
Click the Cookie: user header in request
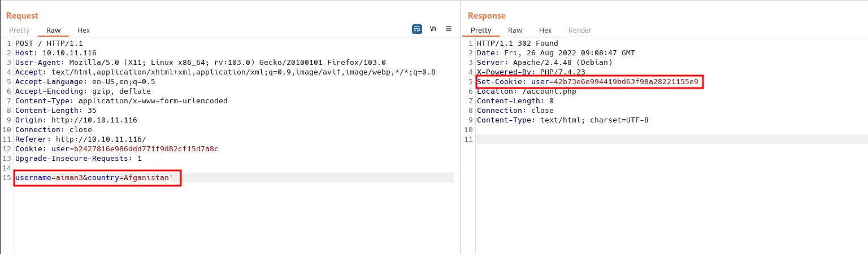(116, 149)
